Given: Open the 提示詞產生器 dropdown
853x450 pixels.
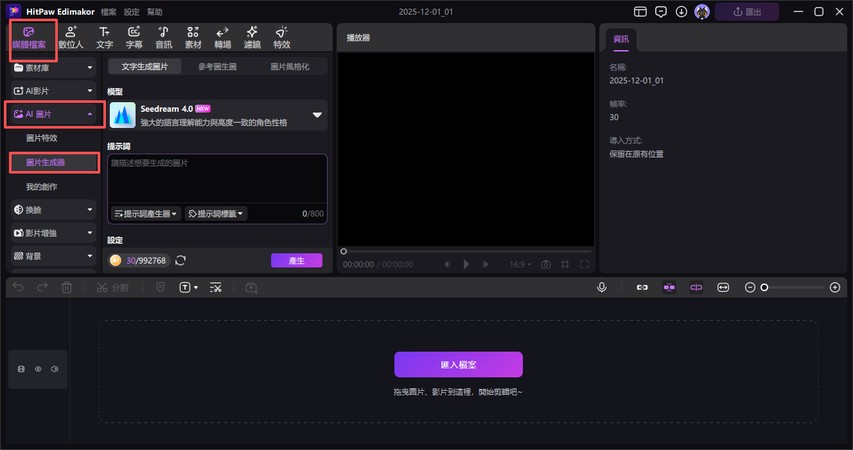Looking at the screenshot, I should 146,214.
